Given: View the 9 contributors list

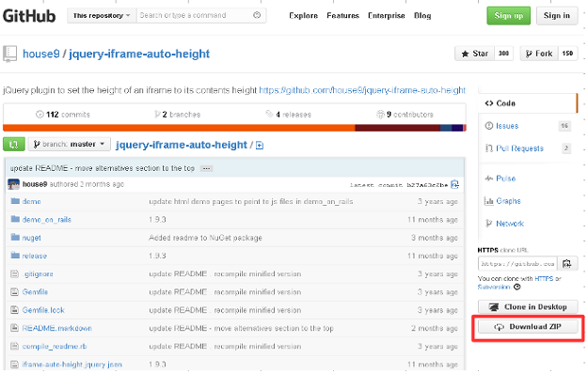Looking at the screenshot, I should coord(405,115).
